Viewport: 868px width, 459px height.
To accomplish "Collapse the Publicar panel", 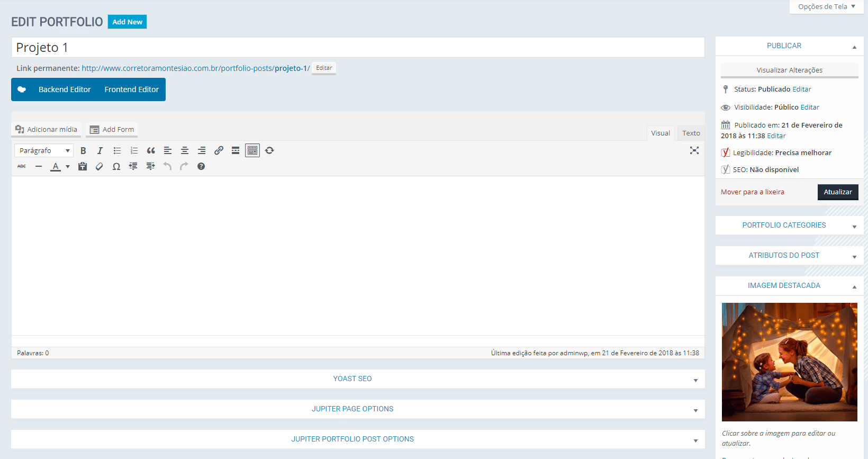I will 854,47.
